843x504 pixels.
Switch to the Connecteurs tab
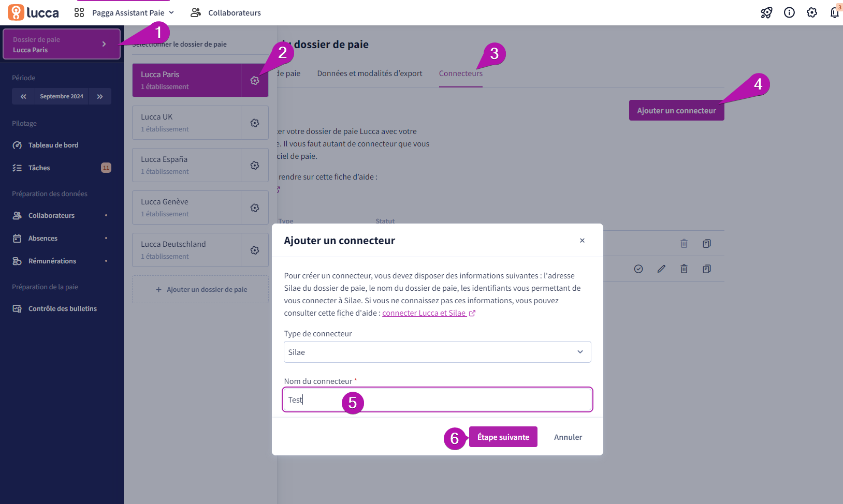(461, 73)
